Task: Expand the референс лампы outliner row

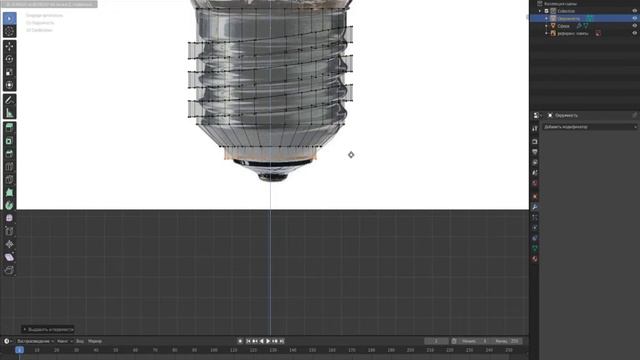Action: (547, 33)
